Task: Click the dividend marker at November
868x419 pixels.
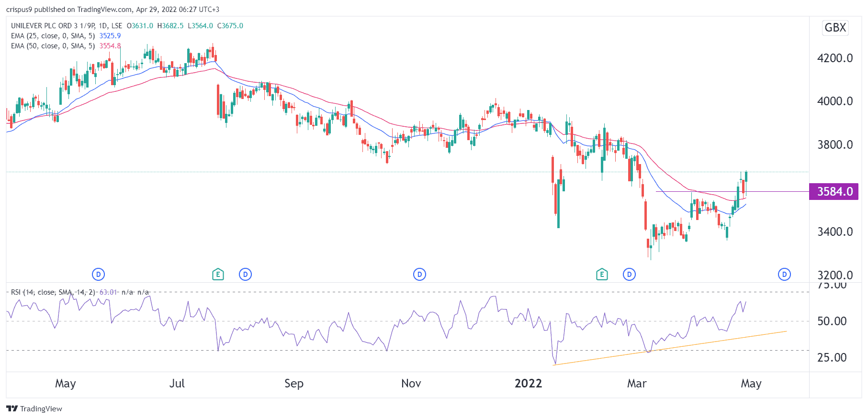Action: (x=419, y=275)
